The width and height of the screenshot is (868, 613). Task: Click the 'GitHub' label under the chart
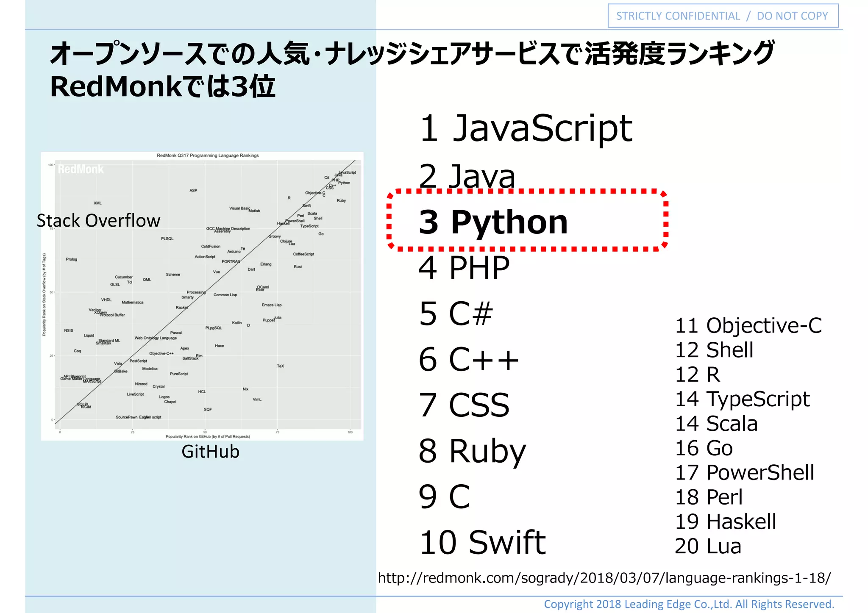(x=210, y=452)
